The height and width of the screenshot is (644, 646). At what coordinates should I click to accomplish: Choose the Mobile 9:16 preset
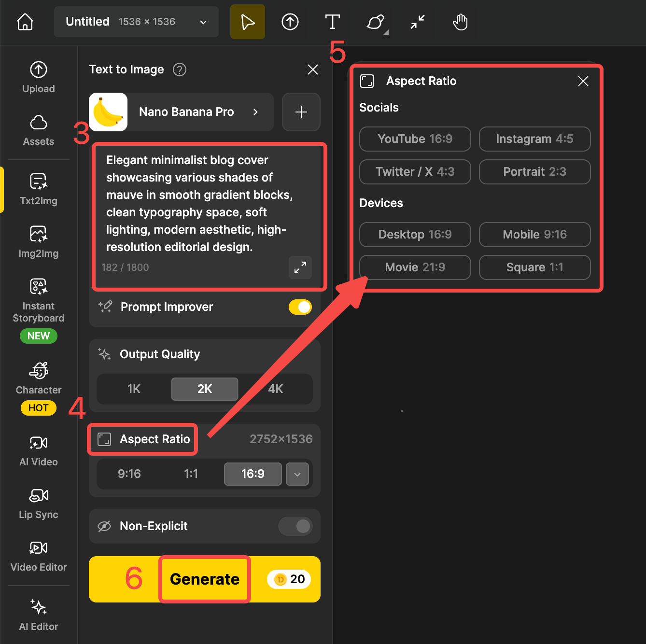pyautogui.click(x=534, y=235)
